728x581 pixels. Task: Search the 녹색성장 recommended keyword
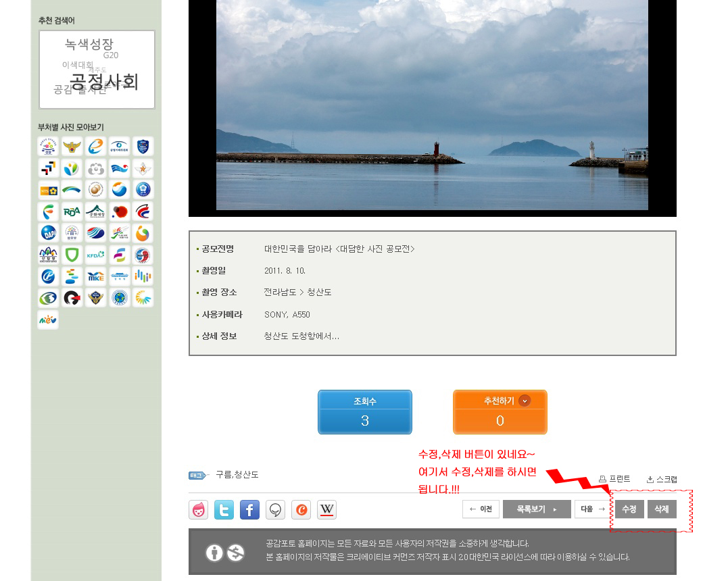click(x=89, y=45)
